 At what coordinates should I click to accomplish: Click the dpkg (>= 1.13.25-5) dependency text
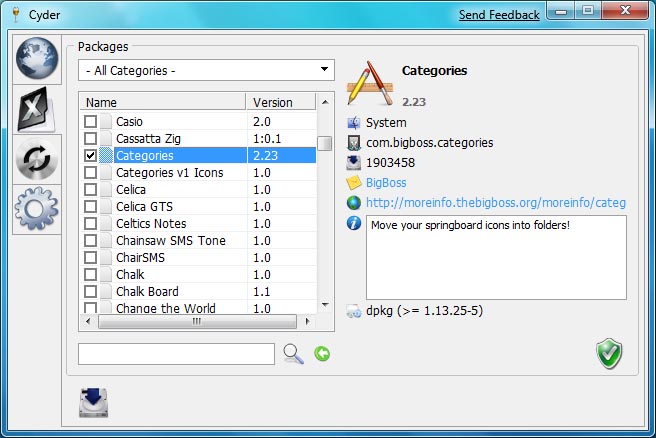(424, 311)
